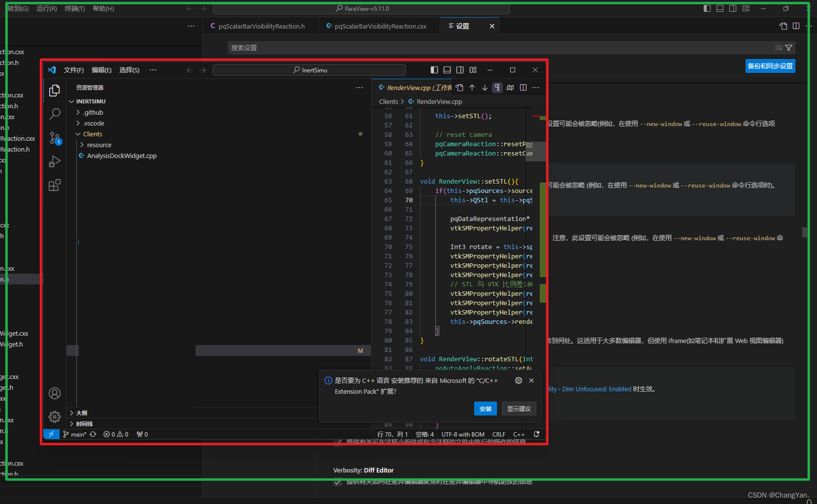Click filter icon in ParaView settings search
Image resolution: width=817 pixels, height=504 pixels.
pos(789,48)
